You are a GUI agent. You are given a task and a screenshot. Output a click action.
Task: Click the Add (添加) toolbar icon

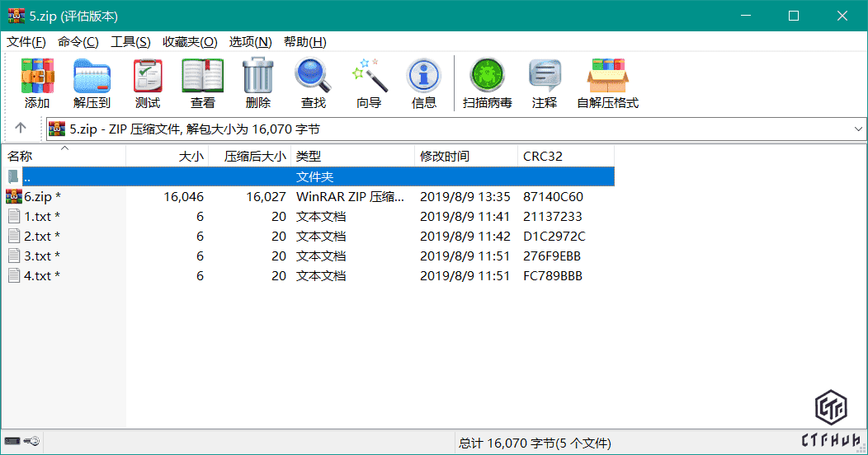pyautogui.click(x=37, y=83)
